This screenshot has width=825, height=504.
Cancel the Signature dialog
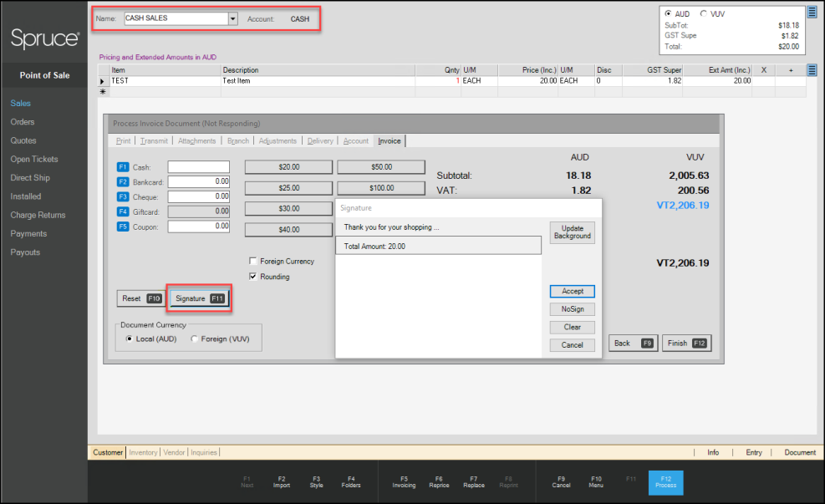pos(573,344)
